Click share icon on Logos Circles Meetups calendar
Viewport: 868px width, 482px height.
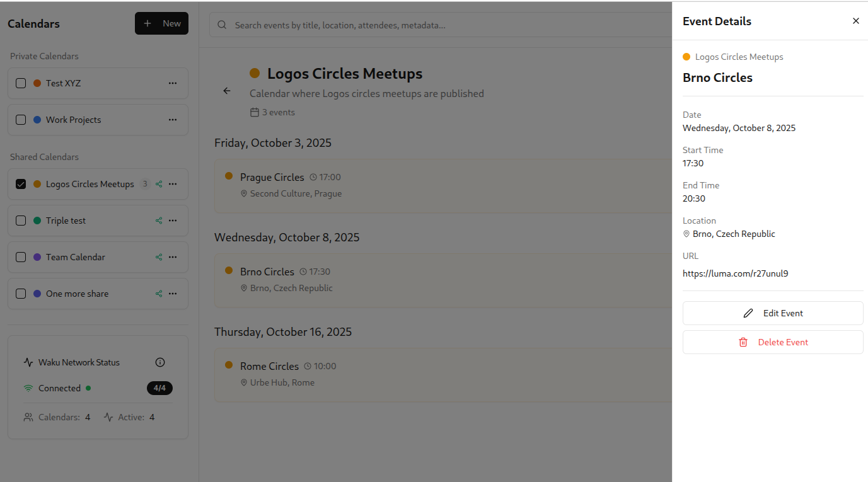(159, 184)
